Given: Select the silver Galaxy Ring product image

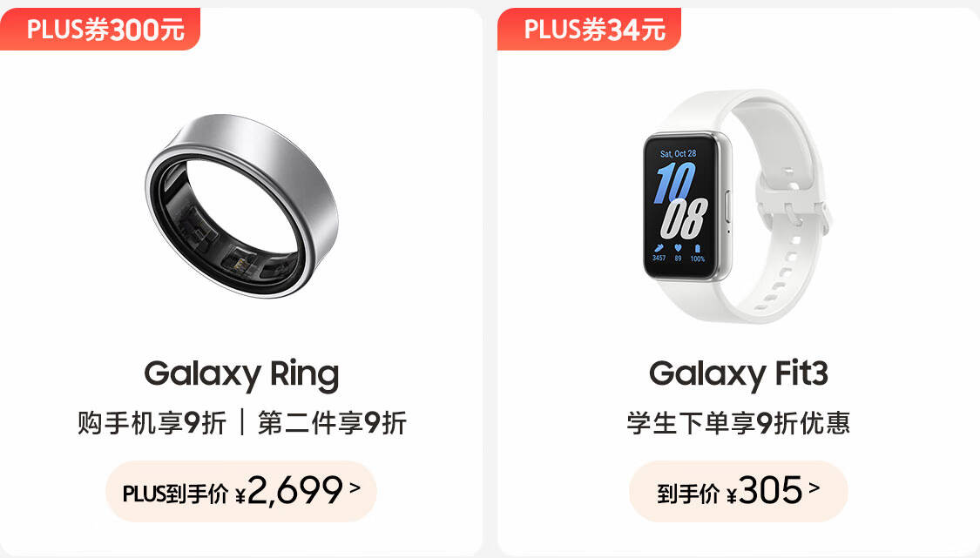Looking at the screenshot, I should [x=241, y=205].
